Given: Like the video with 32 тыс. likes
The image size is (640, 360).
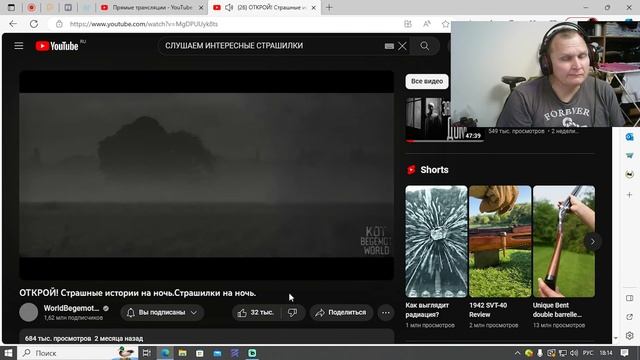Looking at the screenshot, I should click(x=256, y=313).
